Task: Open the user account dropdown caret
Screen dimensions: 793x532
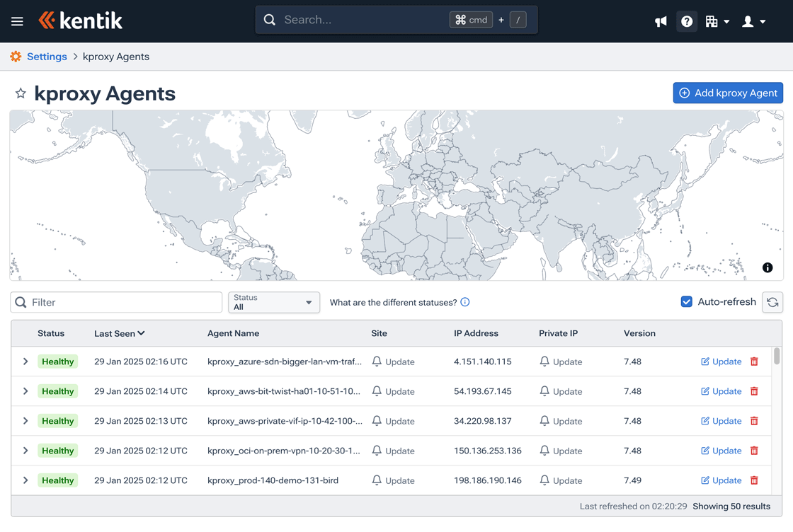Action: [x=763, y=21]
